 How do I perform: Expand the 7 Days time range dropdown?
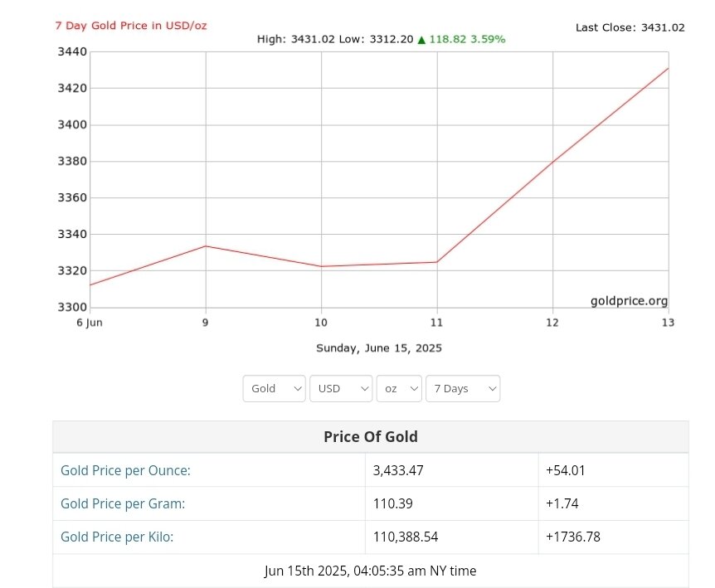click(462, 388)
